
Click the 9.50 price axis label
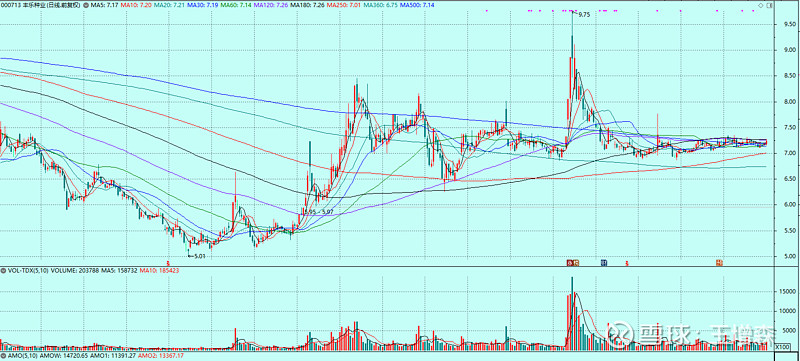click(790, 23)
